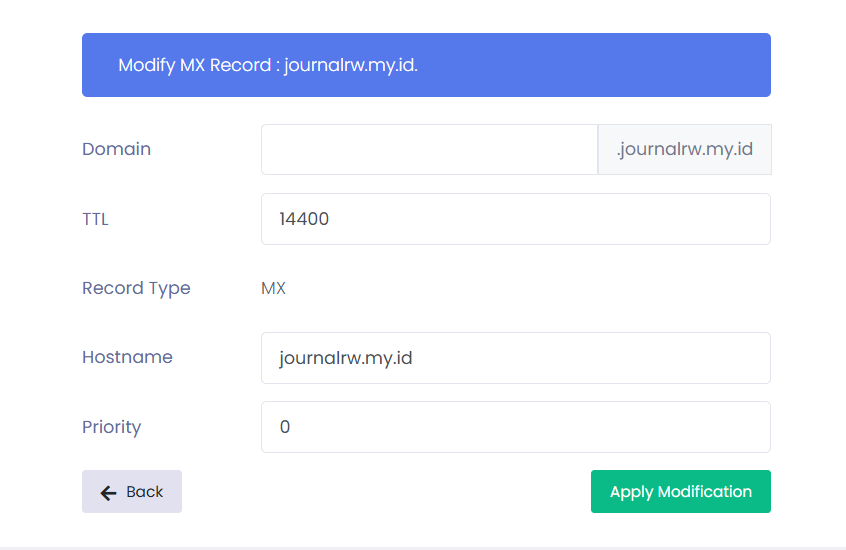
Task: Click the .journalrw.my.id domain suffix box
Action: pos(684,149)
